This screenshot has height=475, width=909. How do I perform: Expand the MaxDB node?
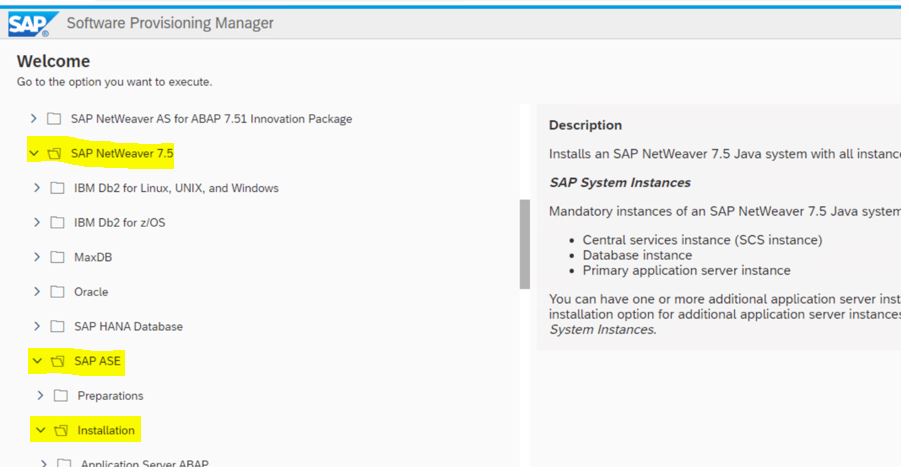tap(37, 257)
